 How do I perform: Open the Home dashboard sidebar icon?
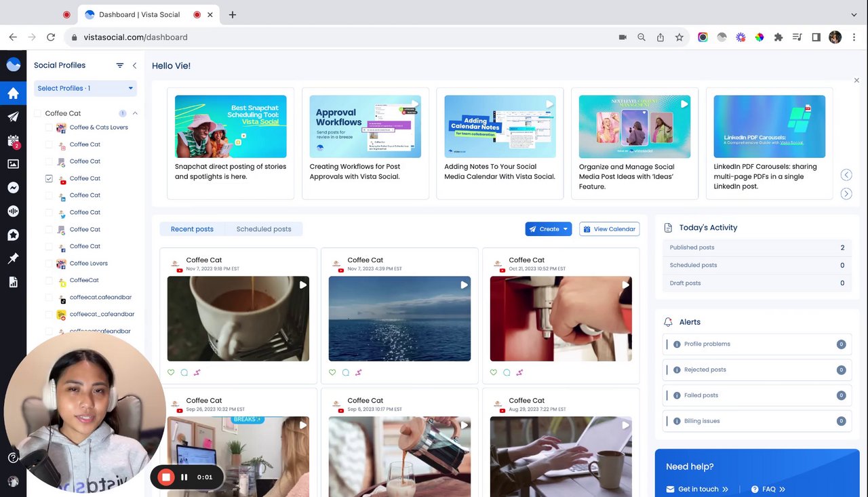pyautogui.click(x=13, y=94)
